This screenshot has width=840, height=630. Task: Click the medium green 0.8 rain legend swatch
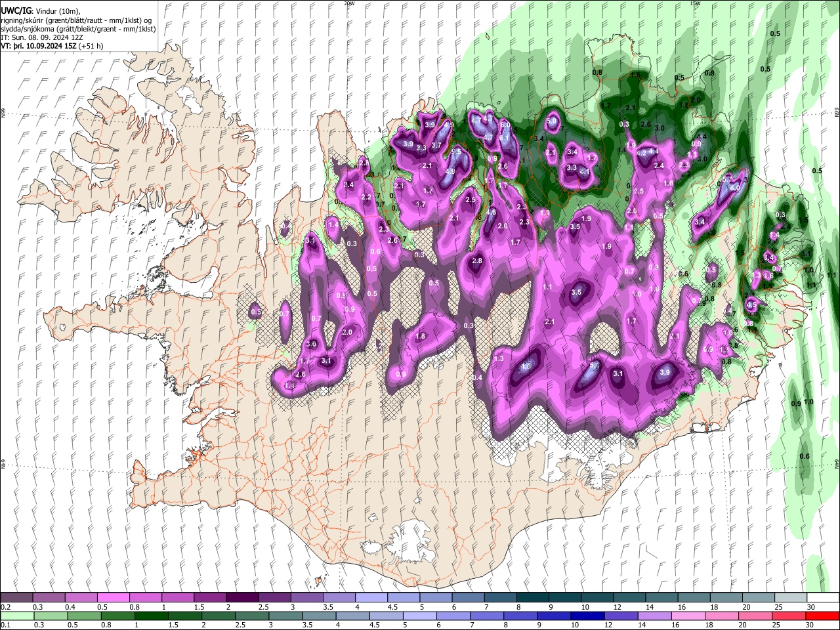(x=117, y=616)
